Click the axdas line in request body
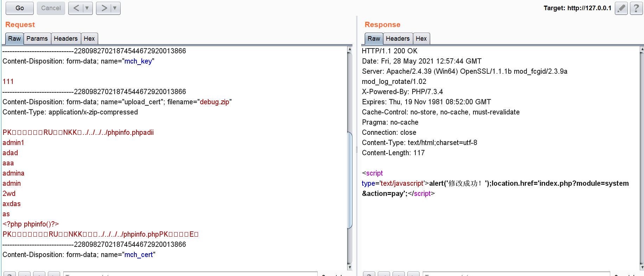The height and width of the screenshot is (276, 644). coord(12,204)
